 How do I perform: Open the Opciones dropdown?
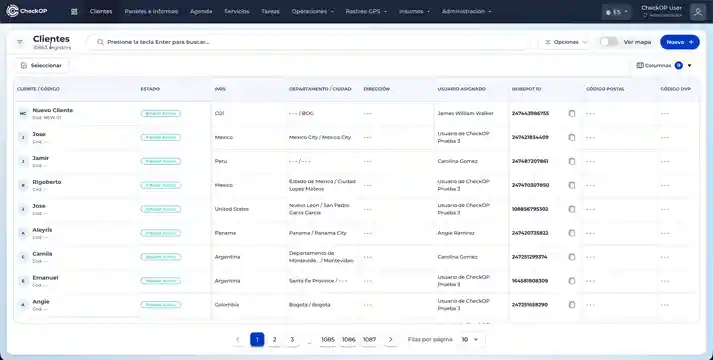coord(566,42)
